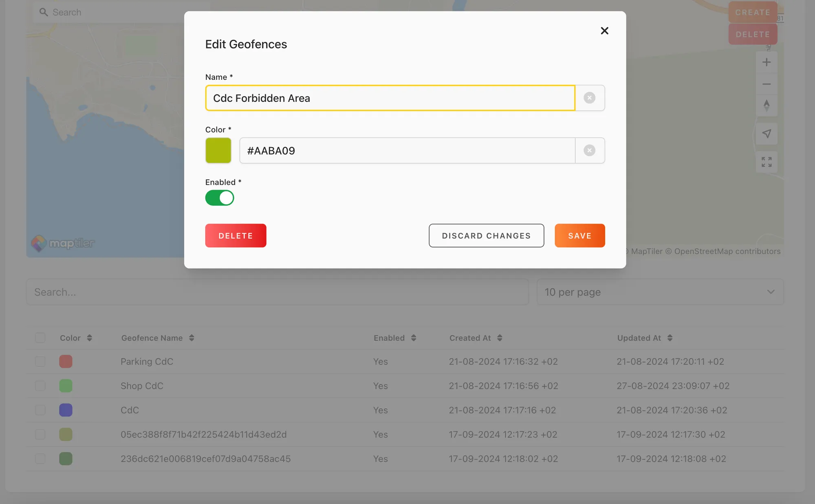This screenshot has width=815, height=504.
Task: Check the 05ec388f8f71b42f row checkbox
Action: coord(40,434)
